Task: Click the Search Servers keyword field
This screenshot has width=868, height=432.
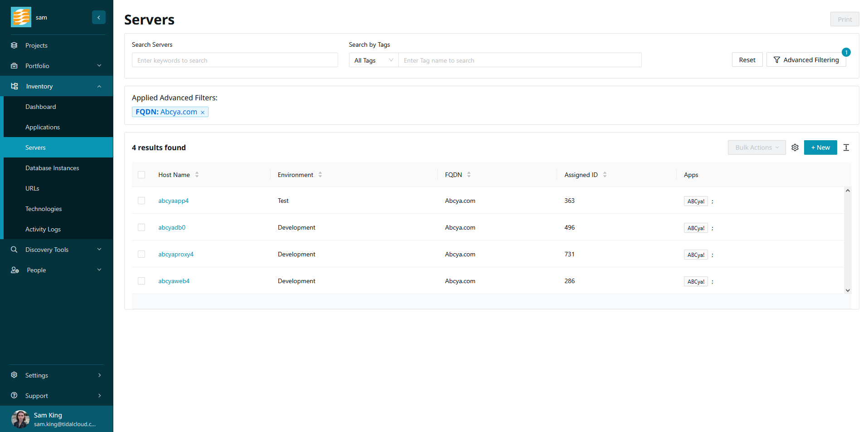Action: point(234,60)
